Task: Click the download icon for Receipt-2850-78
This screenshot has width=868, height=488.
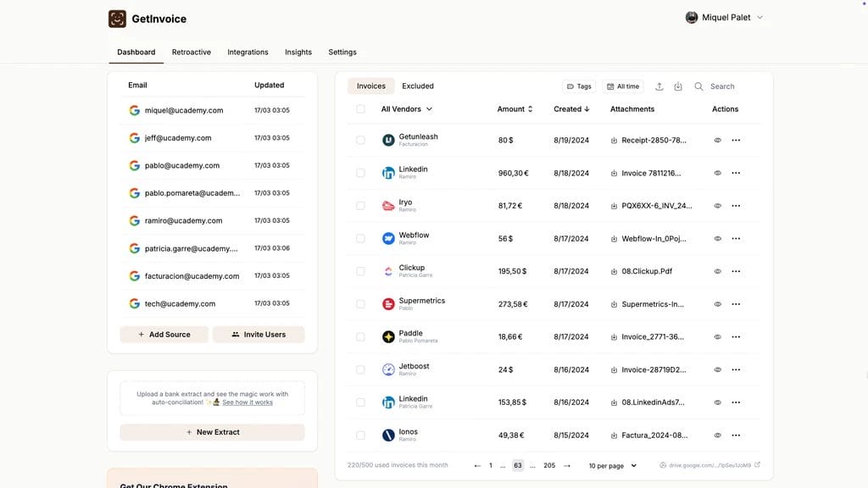Action: tap(613, 139)
